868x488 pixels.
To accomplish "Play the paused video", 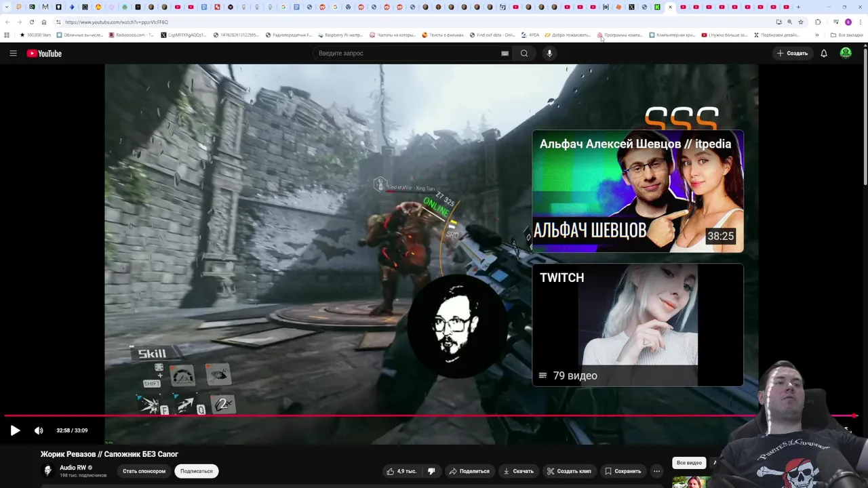I will pyautogui.click(x=15, y=430).
